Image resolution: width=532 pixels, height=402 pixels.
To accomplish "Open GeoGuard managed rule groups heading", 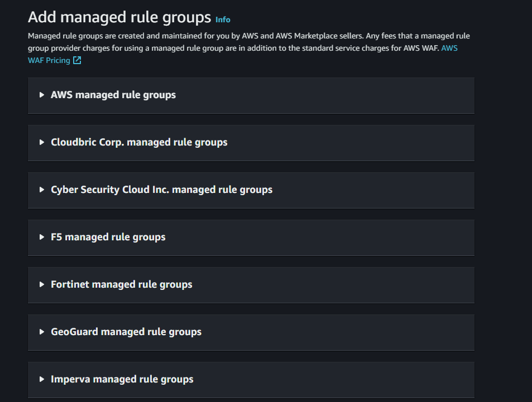I will pyautogui.click(x=126, y=332).
